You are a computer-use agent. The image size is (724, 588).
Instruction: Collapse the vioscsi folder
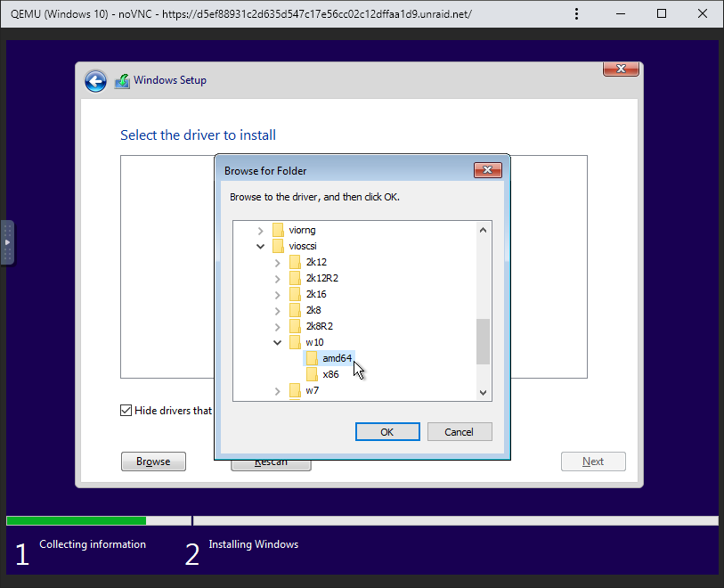[x=260, y=246]
